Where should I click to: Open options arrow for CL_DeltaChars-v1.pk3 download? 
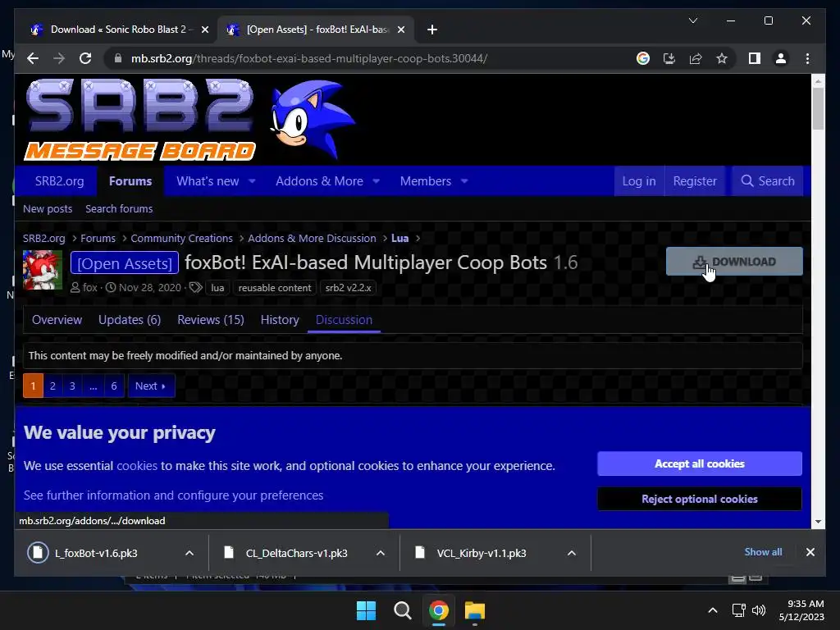tap(381, 553)
